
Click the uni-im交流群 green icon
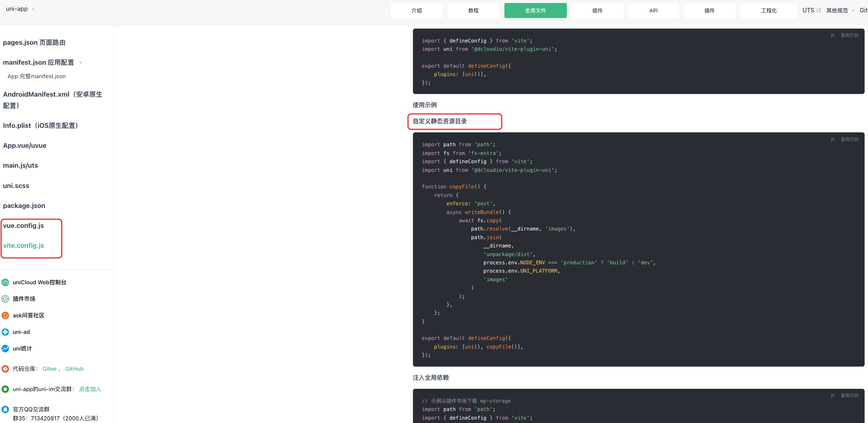point(5,389)
